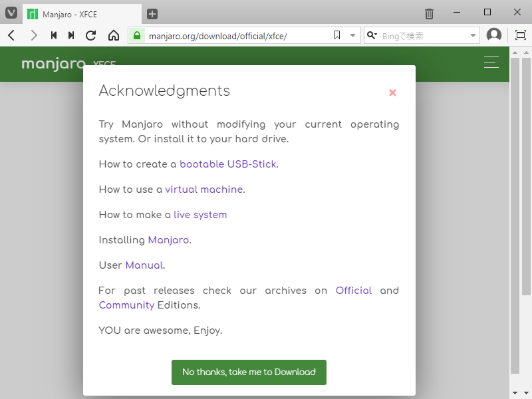Open the user profile icon
Screen dimensions: 532x399
pos(494,35)
